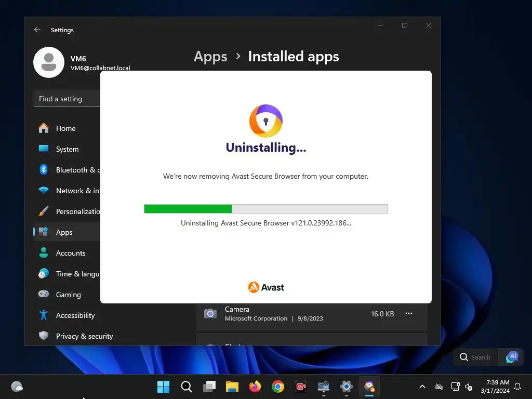Click the Uninstalling version status text
The image size is (532, 399).
point(266,223)
